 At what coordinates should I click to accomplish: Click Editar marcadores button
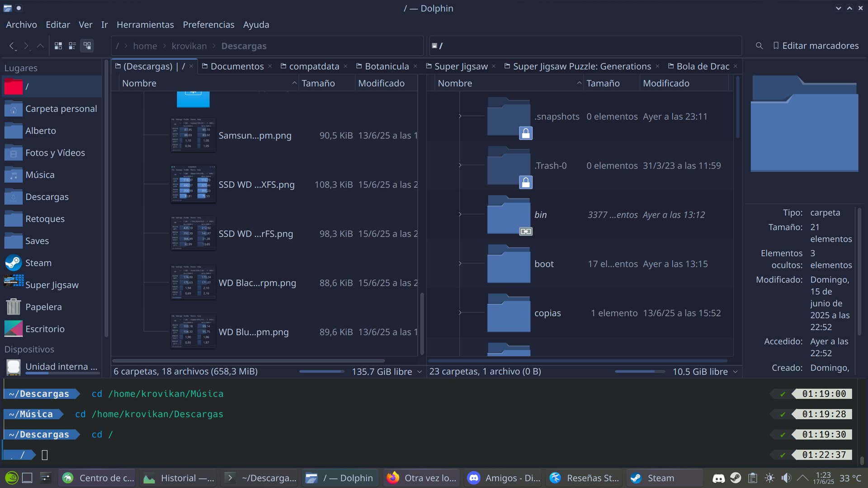(x=816, y=46)
